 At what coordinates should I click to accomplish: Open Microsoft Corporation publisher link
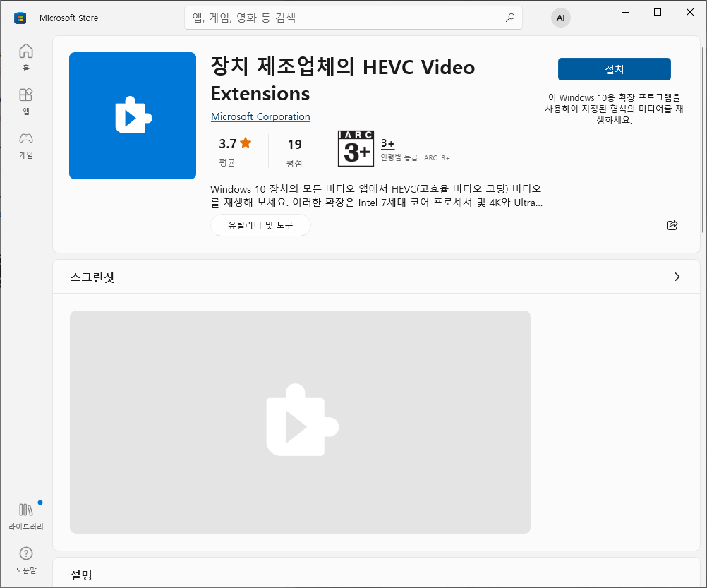[260, 116]
